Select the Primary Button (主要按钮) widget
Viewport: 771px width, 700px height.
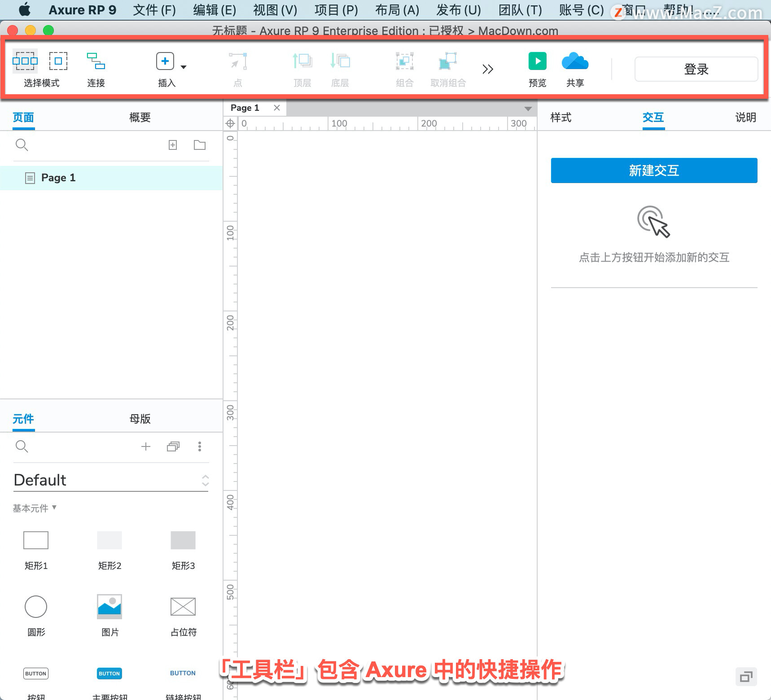[110, 674]
